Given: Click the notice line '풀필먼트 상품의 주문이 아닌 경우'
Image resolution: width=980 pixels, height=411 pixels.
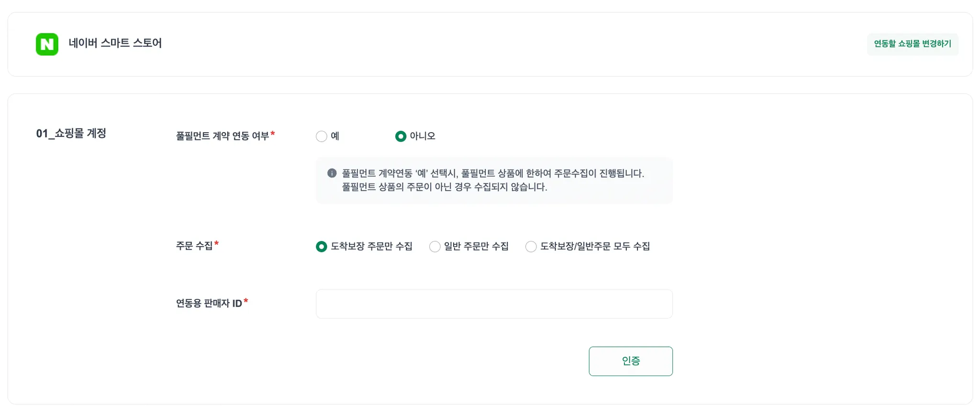Looking at the screenshot, I should (x=444, y=187).
